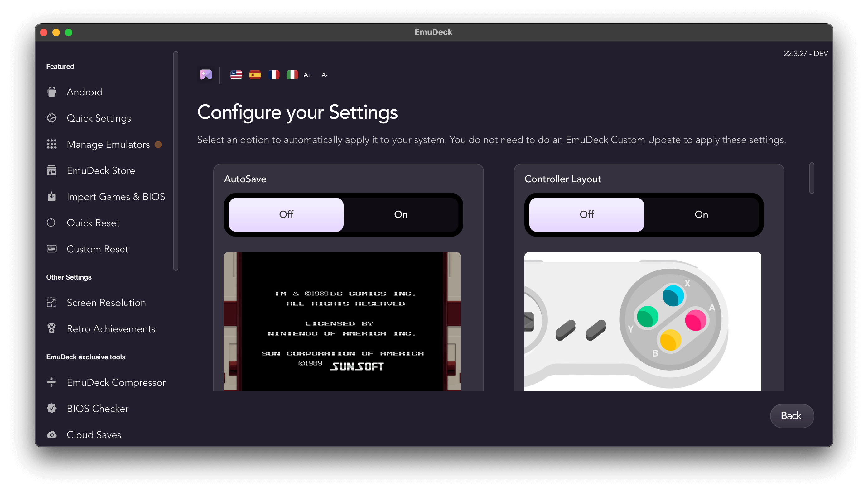This screenshot has width=868, height=493.
Task: Click the Retro Achievements medal icon
Action: point(51,328)
